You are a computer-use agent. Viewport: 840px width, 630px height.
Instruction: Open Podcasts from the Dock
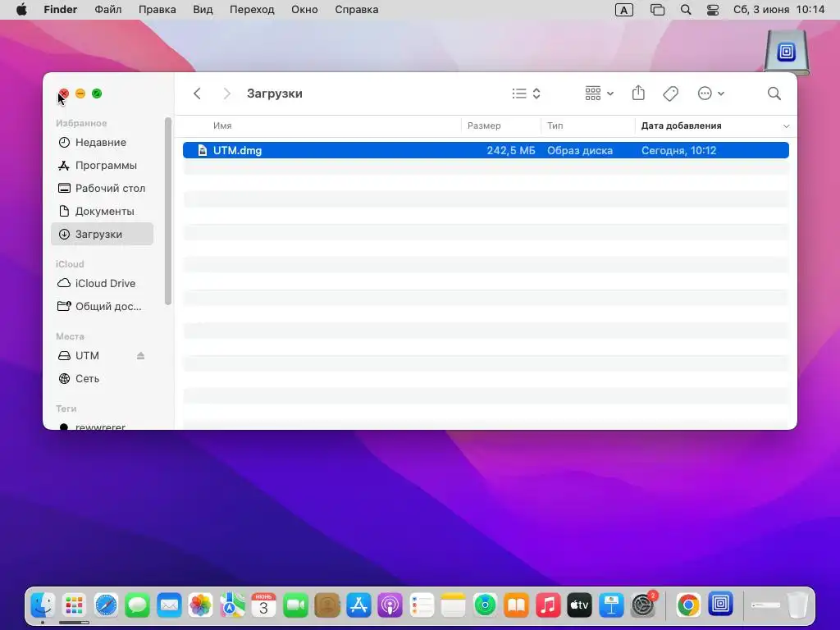(390, 606)
